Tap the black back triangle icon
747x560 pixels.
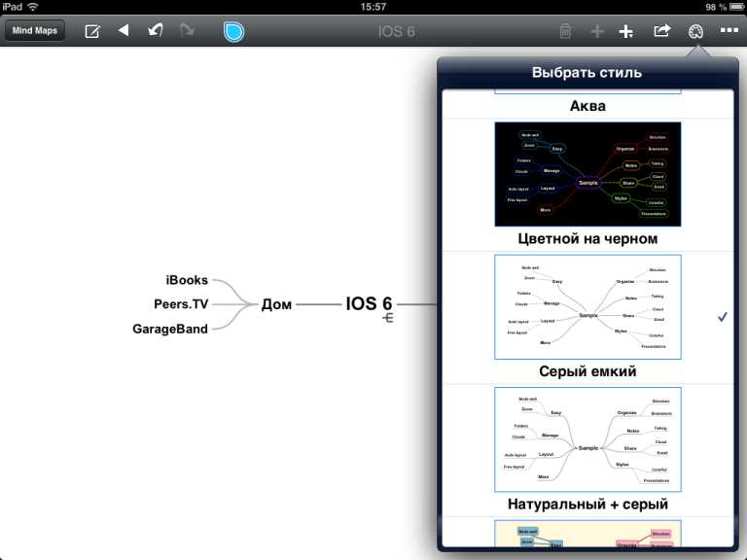pos(124,30)
